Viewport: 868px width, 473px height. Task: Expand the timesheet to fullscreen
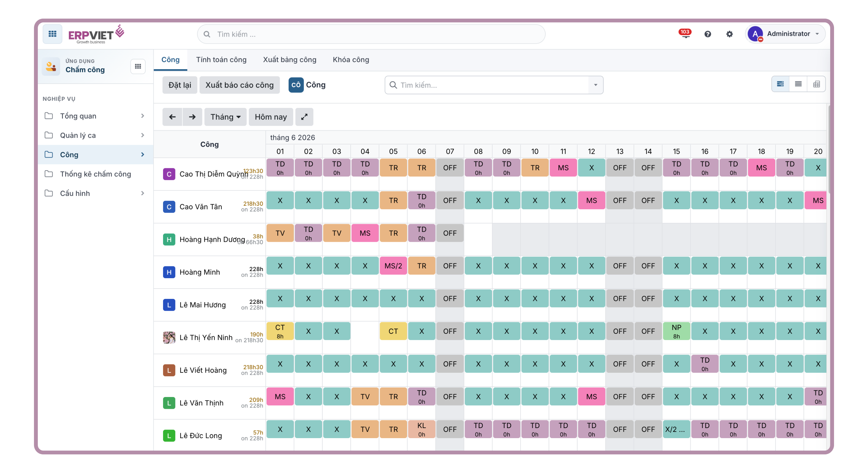point(304,117)
